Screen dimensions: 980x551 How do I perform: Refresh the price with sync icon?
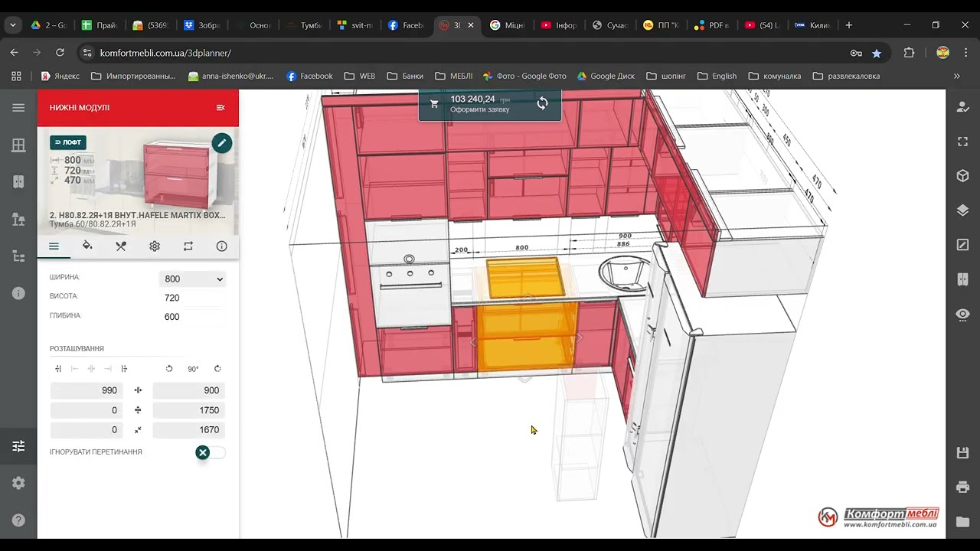pos(542,103)
